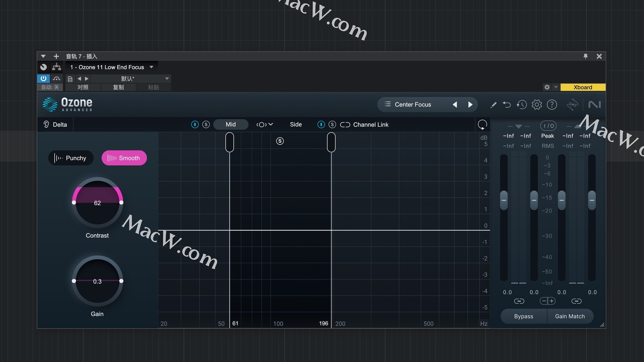Open the host gear settings icon
644x362 pixels.
point(547,87)
